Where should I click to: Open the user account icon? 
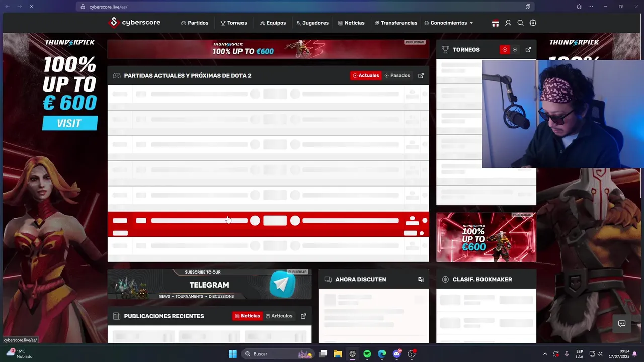508,23
